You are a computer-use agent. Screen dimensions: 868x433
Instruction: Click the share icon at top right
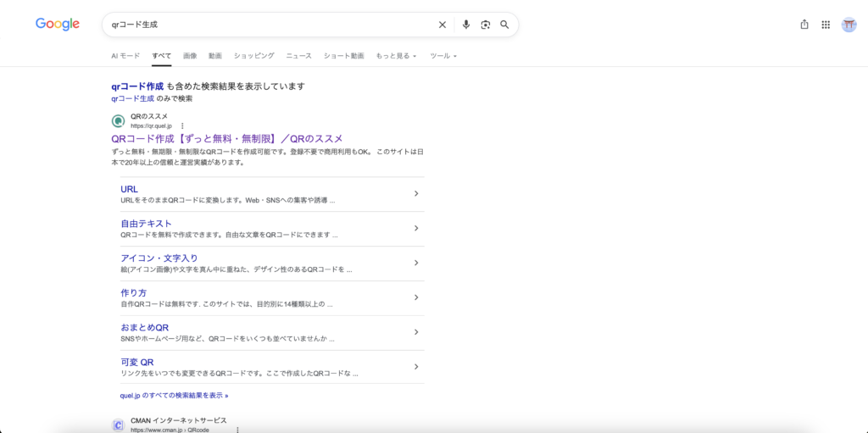tap(804, 25)
